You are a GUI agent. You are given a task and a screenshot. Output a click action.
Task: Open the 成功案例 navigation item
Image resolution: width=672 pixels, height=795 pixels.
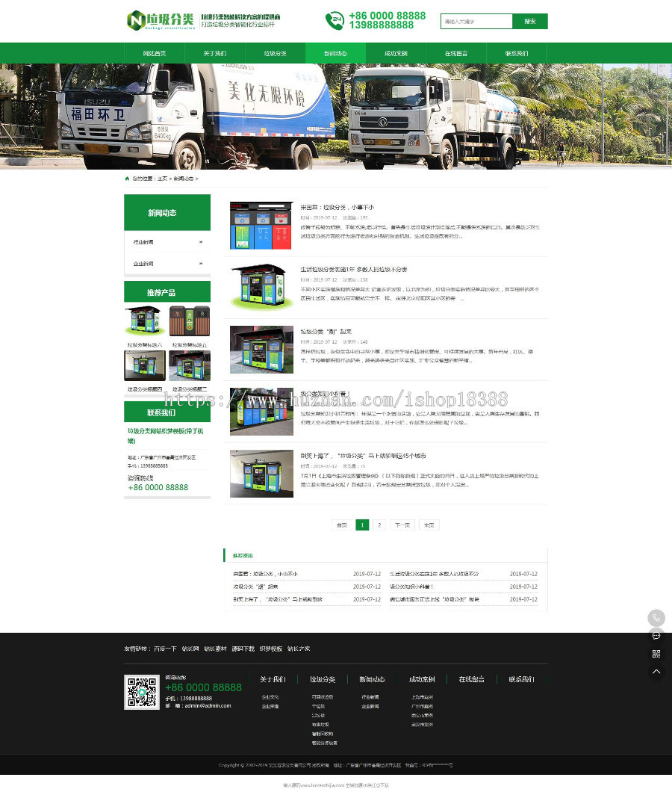pyautogui.click(x=396, y=53)
